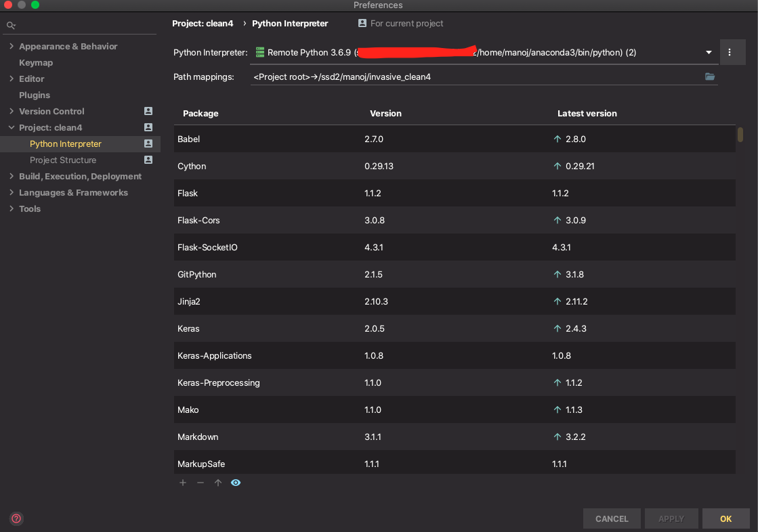Select the Jinja2 package row

click(455, 301)
